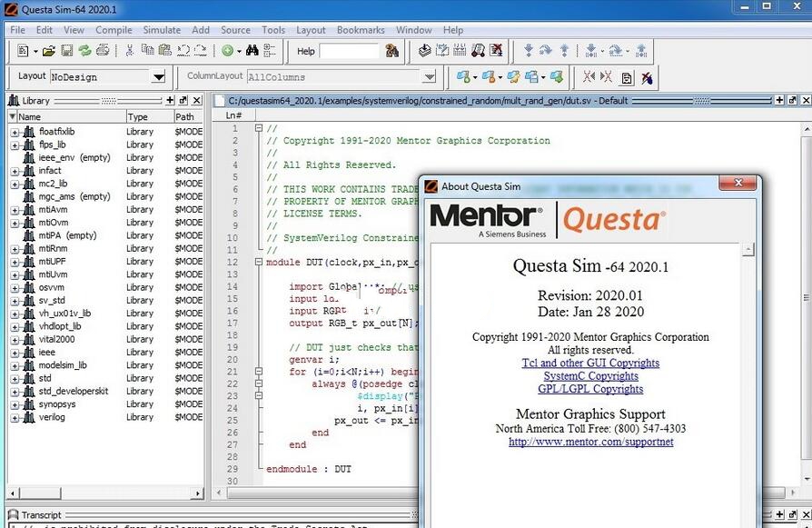
Task: Select the ieee_env (empty) library row
Action: pos(105,158)
